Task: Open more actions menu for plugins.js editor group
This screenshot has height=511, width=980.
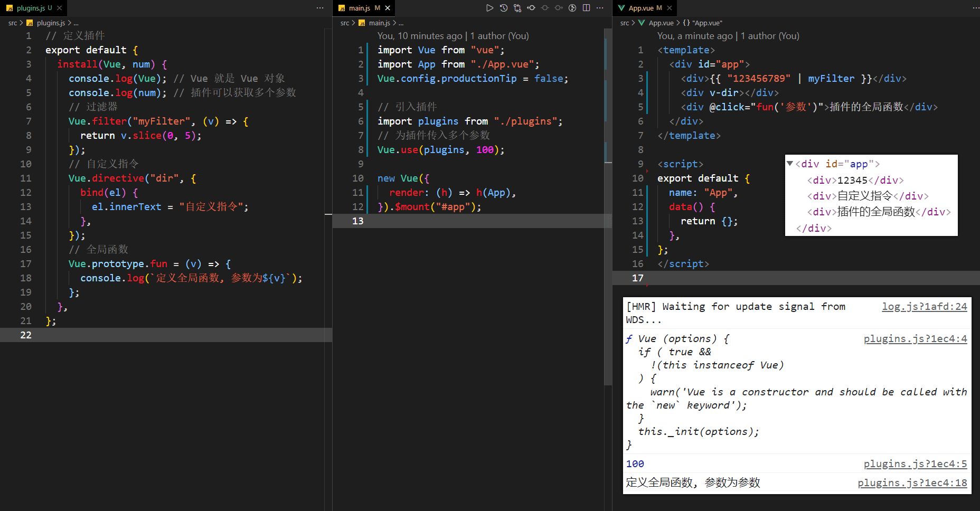Action: [x=320, y=8]
